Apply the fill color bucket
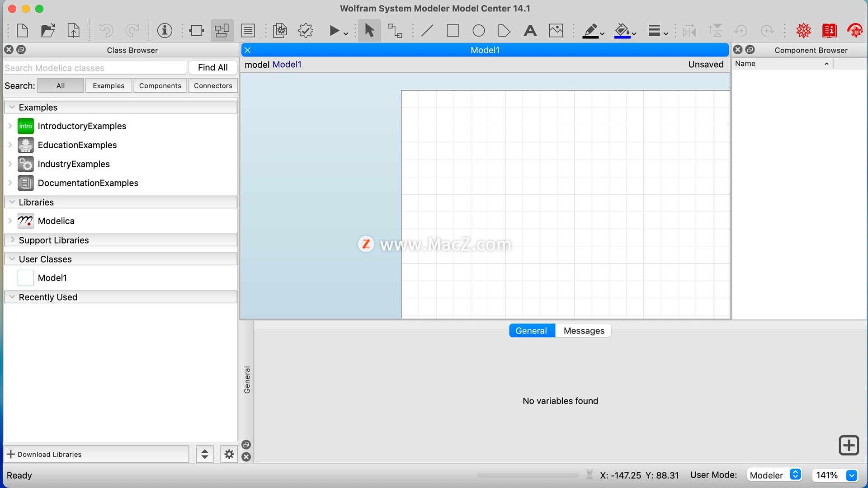Screen dimensions: 868x488 (x=623, y=31)
